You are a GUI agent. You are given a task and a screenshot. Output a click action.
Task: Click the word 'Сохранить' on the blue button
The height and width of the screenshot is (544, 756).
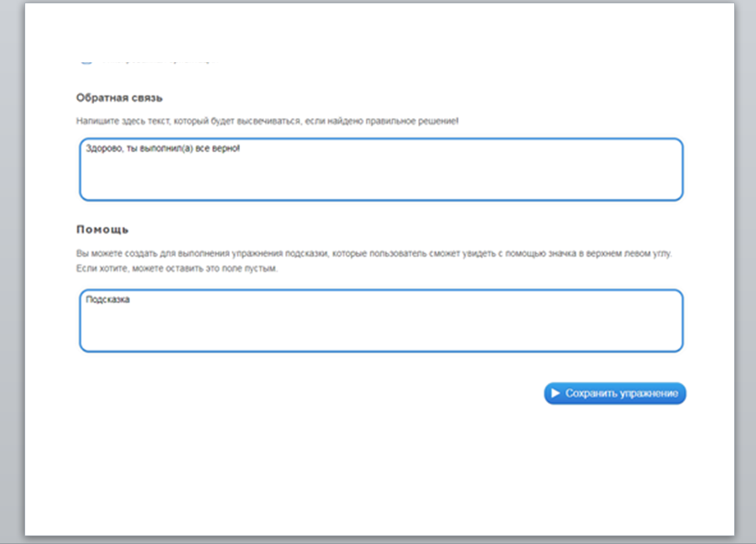[590, 394]
